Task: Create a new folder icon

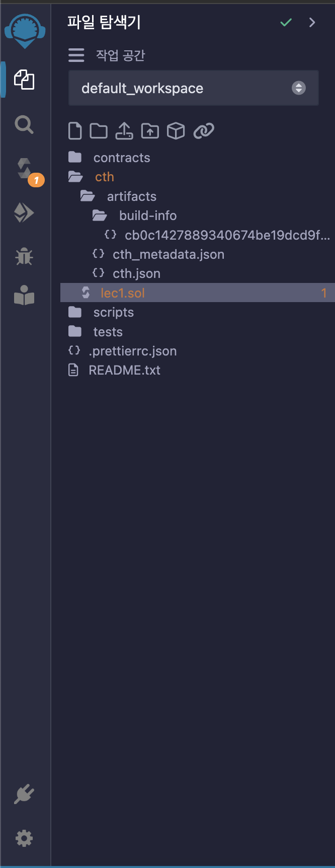Action: [99, 131]
